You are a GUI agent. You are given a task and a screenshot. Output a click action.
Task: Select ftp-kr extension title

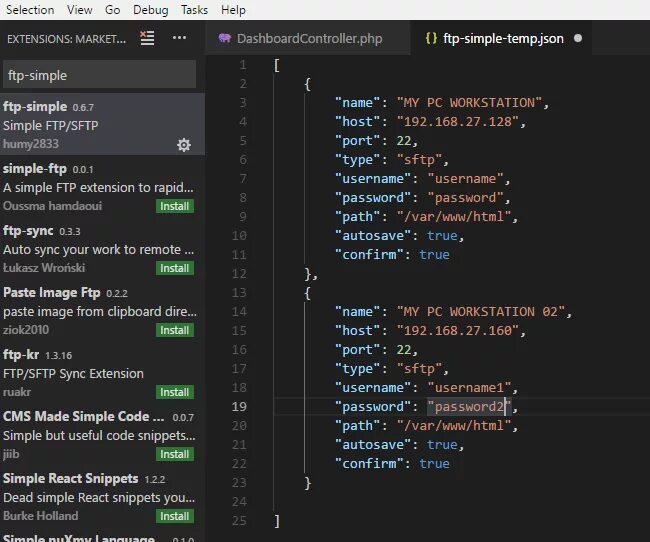pyautogui.click(x=21, y=355)
